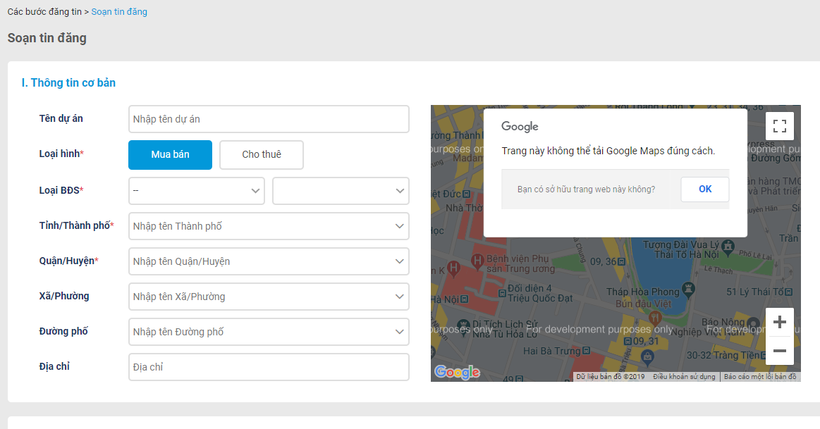Open the second Loại BĐS dropdown
The width and height of the screenshot is (820, 429).
[x=340, y=190]
